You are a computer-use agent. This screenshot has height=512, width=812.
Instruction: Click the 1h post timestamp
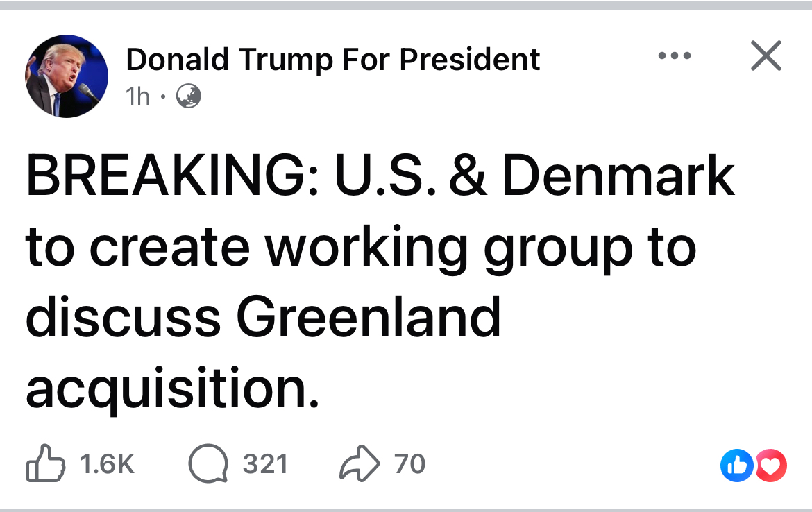[x=137, y=96]
